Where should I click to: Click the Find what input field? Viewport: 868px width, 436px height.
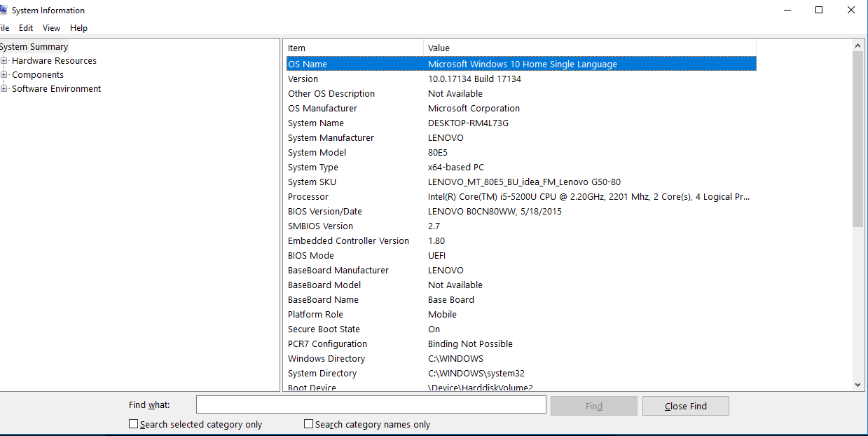pos(371,405)
